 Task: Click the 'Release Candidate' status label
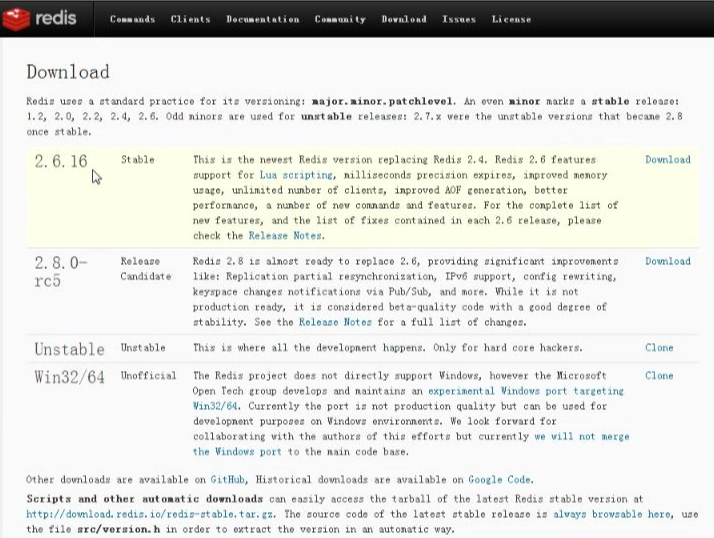point(146,269)
